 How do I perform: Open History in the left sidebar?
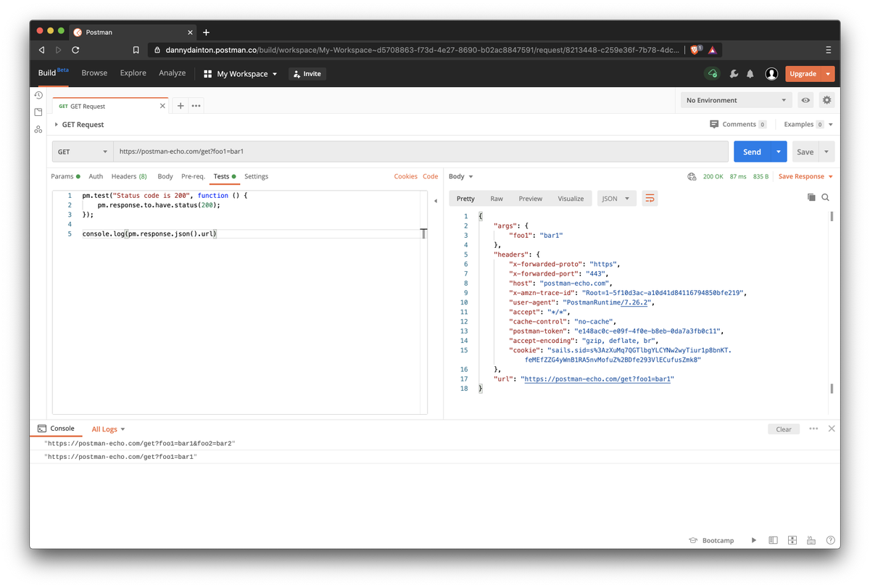[x=38, y=95]
